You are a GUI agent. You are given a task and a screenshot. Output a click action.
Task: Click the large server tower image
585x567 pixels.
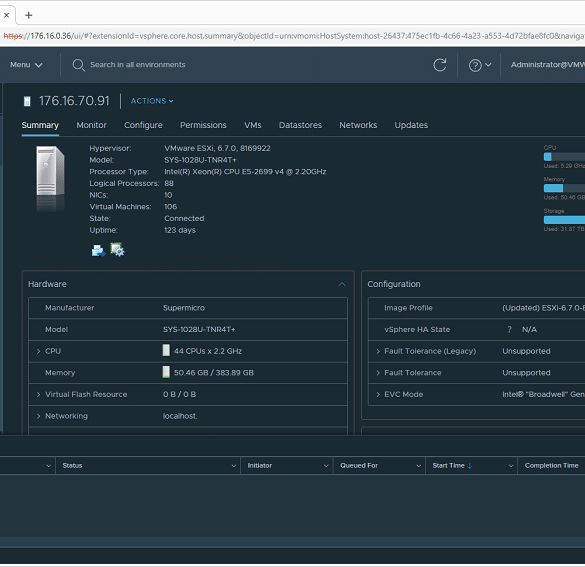point(50,171)
